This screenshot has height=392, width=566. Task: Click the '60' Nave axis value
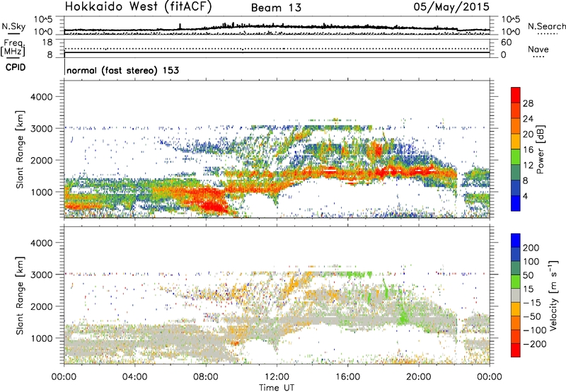point(506,42)
